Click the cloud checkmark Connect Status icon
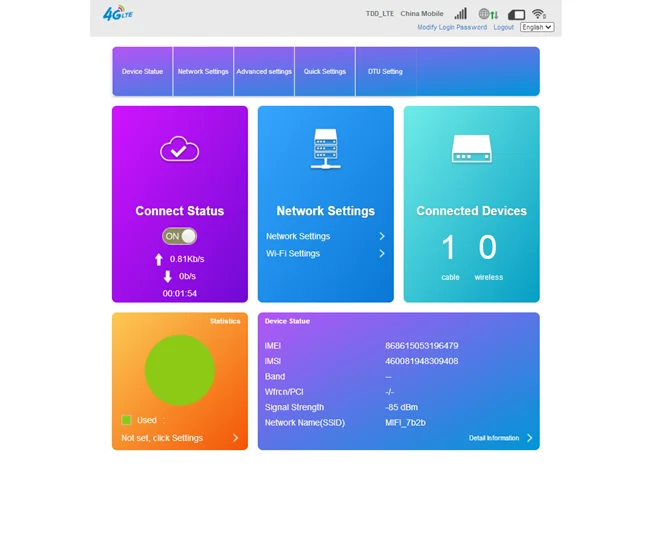Screen dimensions: 651x543 (x=179, y=150)
